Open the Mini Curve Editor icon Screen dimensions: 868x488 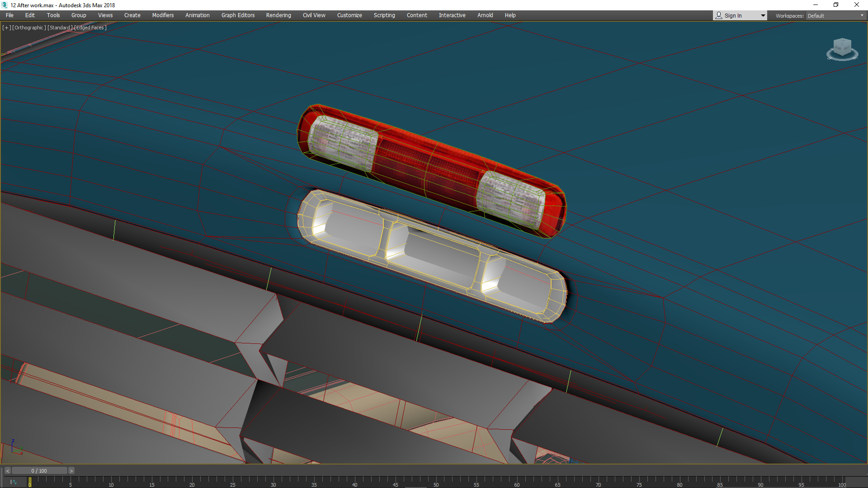(13, 482)
